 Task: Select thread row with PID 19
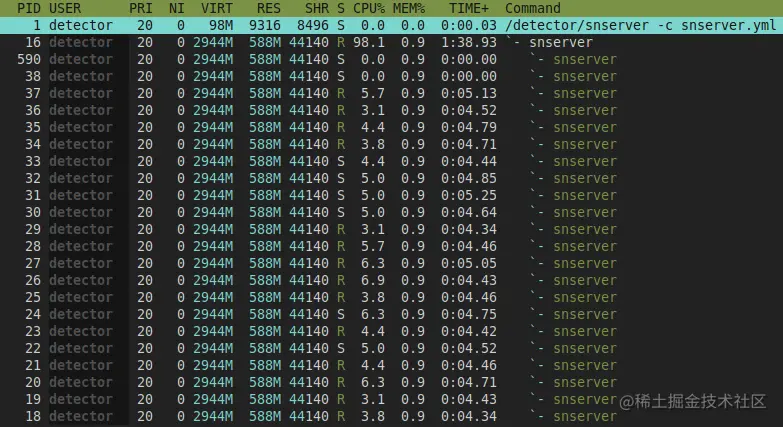click(x=392, y=399)
